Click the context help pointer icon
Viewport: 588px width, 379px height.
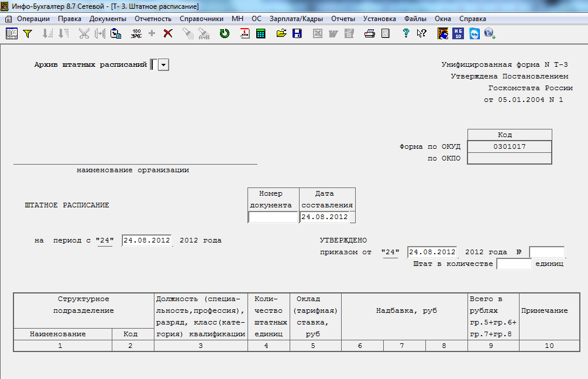421,34
